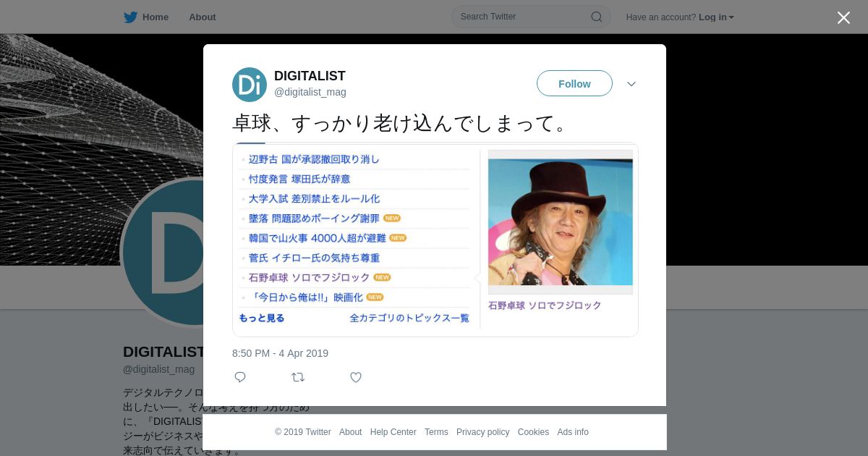Open the Terms footer link
The image size is (868, 456).
coord(436,432)
